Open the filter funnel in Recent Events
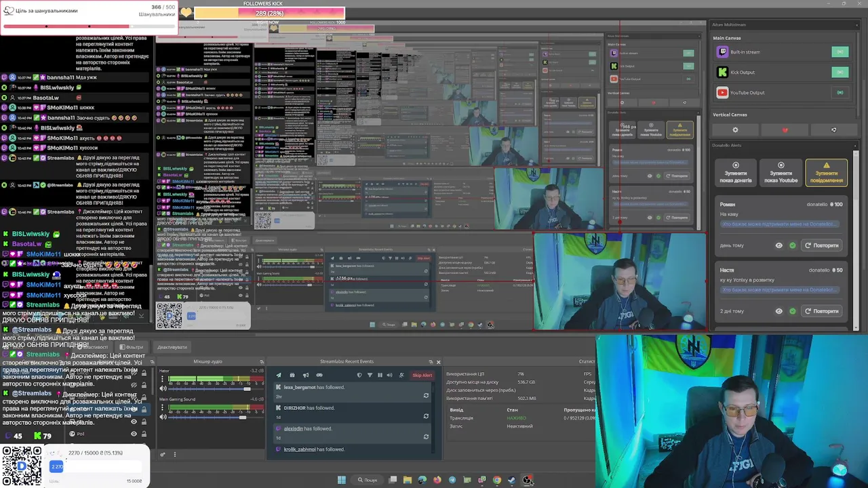Image resolution: width=868 pixels, height=488 pixels. click(370, 375)
